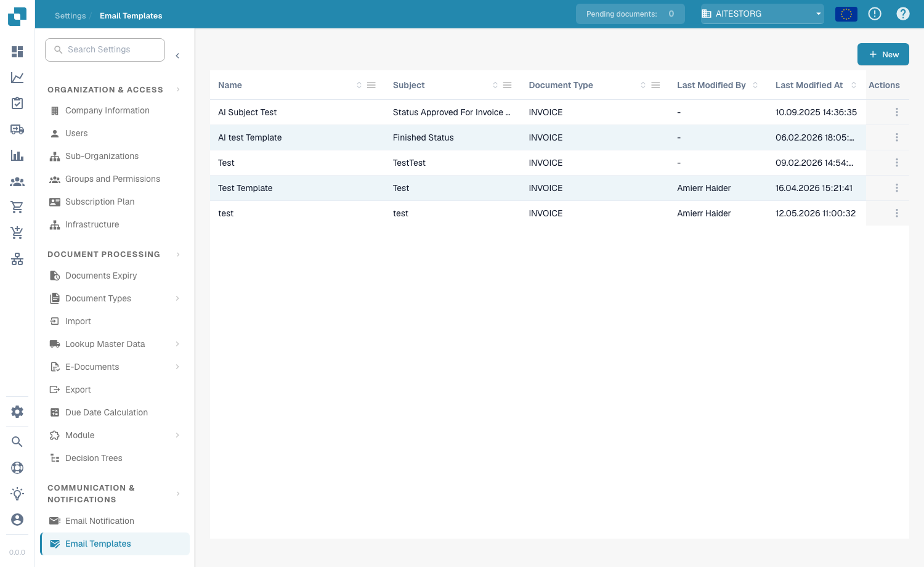
Task: Open the Subject column filter menu
Action: [x=508, y=85]
